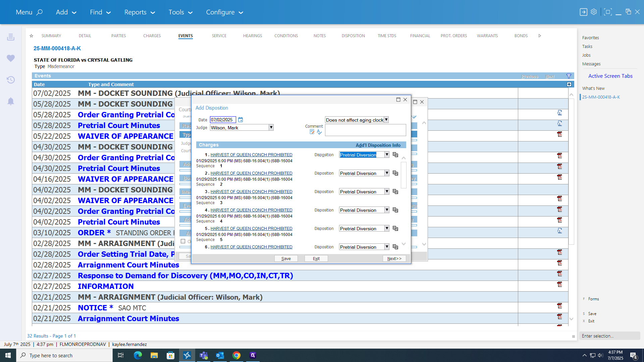Open Add'l Disposition Info link
The width and height of the screenshot is (644, 362).
point(378,145)
